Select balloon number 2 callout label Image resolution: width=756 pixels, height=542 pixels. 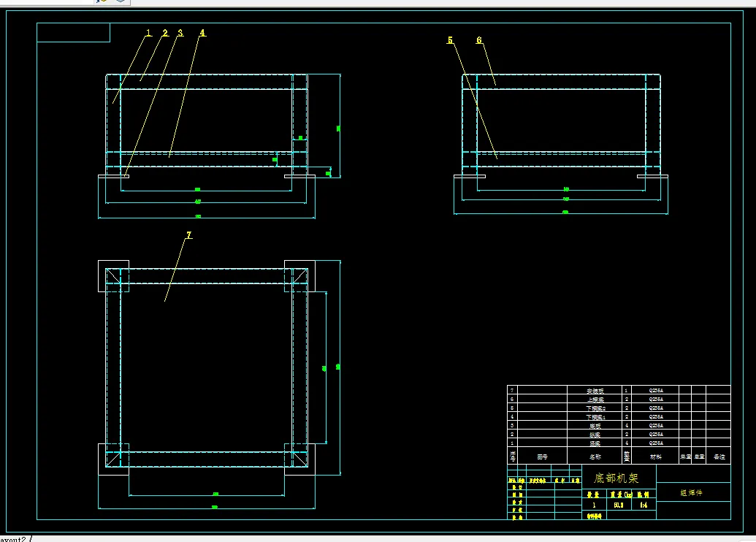[x=165, y=33]
